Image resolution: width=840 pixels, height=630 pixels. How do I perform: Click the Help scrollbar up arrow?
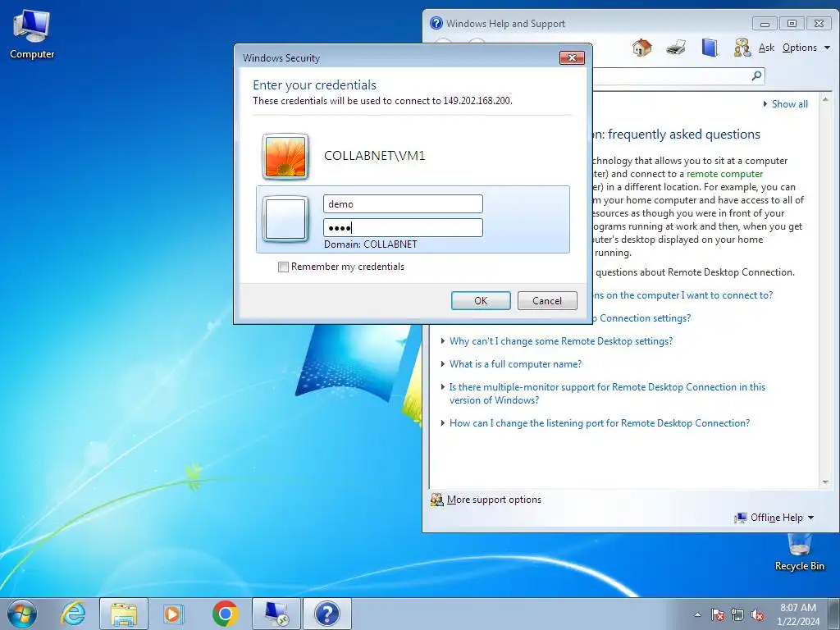coord(825,99)
